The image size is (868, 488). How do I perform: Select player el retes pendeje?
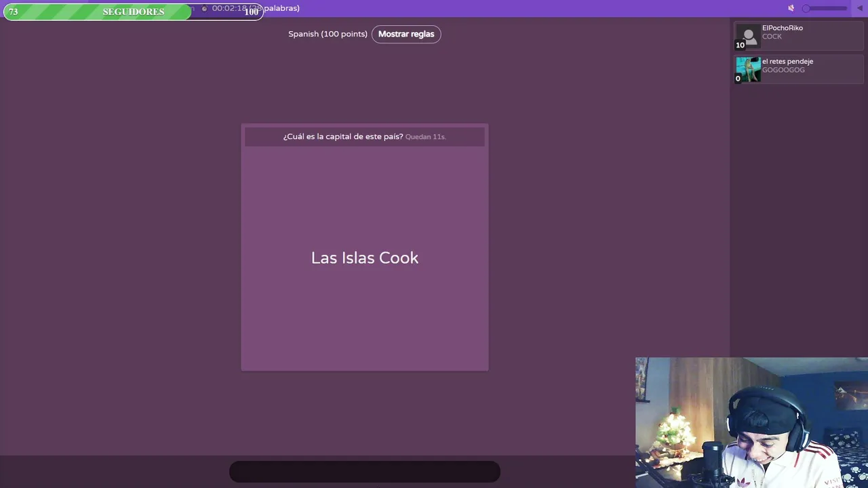(798, 69)
